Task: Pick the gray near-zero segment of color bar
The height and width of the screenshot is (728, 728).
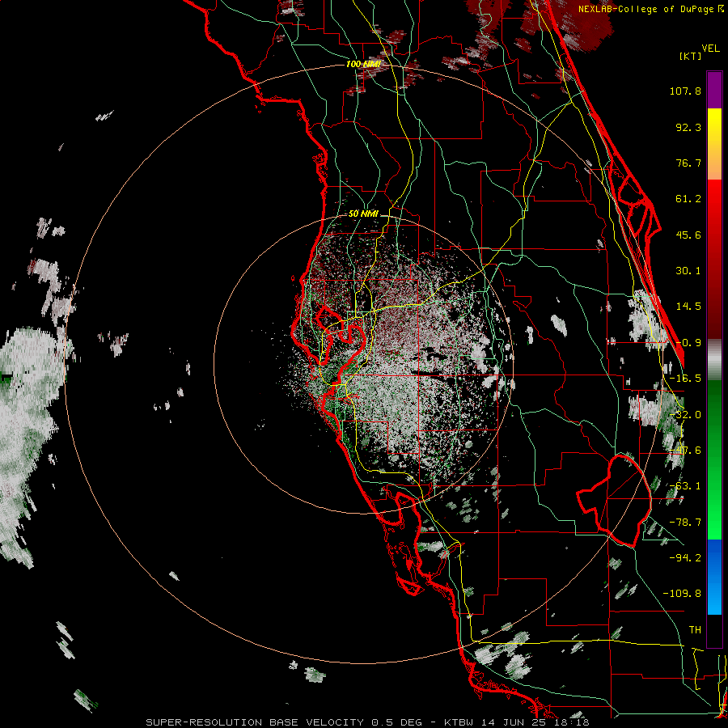Action: [x=714, y=360]
